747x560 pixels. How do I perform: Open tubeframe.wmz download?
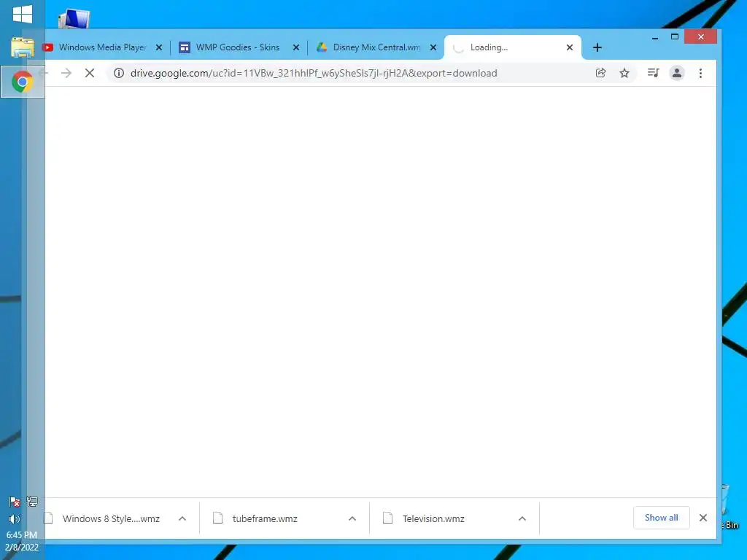pos(265,518)
